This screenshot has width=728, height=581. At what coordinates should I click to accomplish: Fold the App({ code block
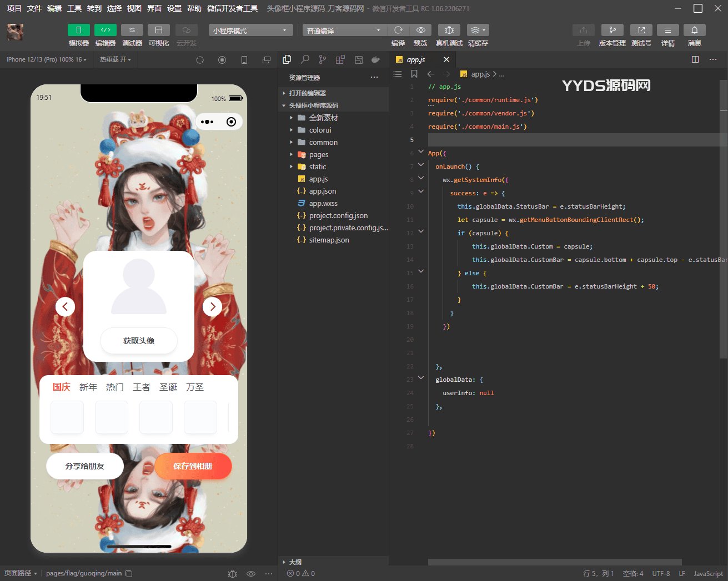tap(421, 151)
